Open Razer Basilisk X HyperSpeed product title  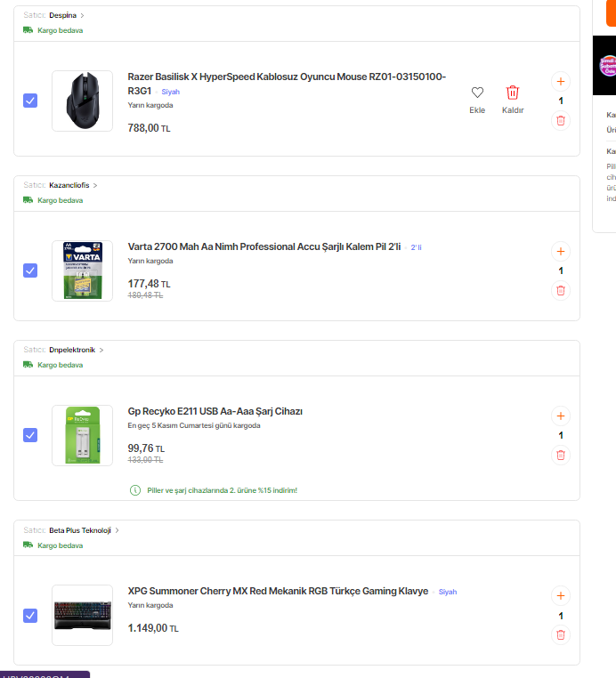pos(287,84)
